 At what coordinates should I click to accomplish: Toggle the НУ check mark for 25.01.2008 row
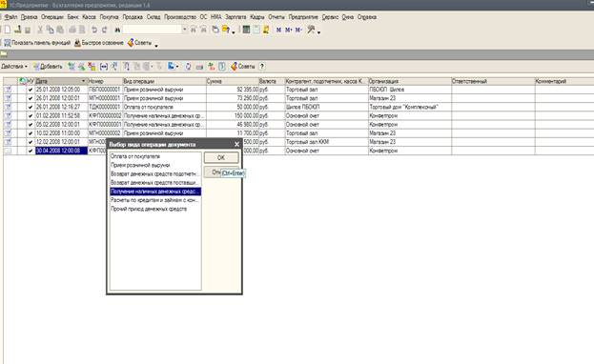(31, 90)
